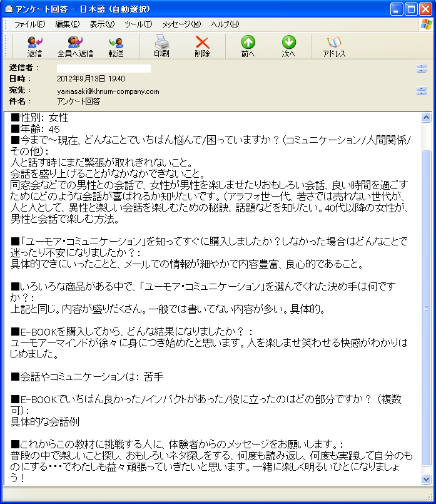Click the 返信 (Reply) toolbar icon

(34, 46)
